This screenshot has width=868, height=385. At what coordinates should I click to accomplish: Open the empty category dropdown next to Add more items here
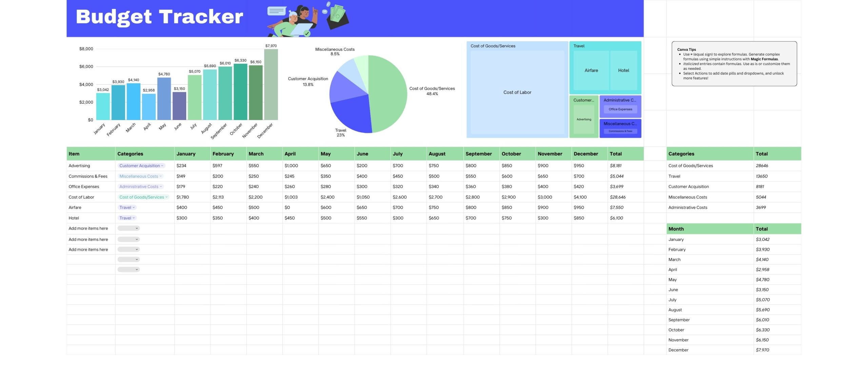128,228
